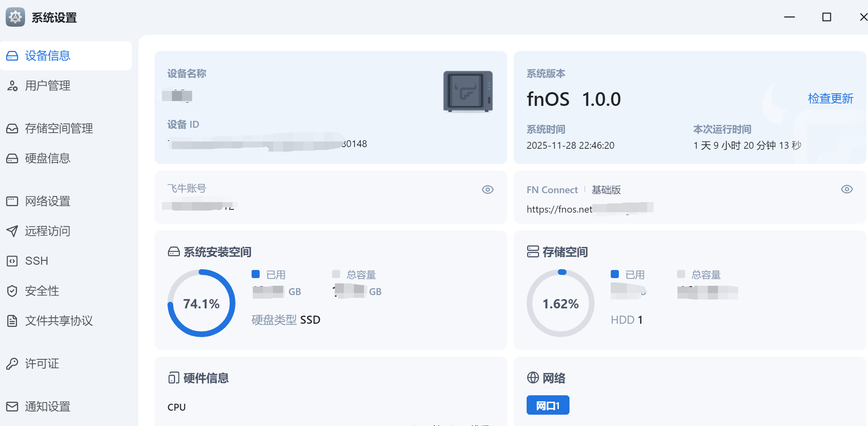Screen dimensions: 868x426
Task: Click the 系统版本 label
Action: (546, 74)
